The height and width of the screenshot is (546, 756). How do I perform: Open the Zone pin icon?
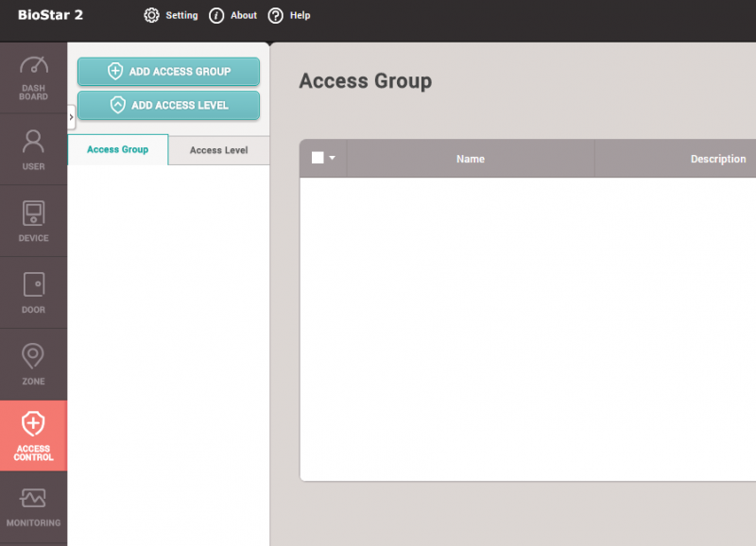pos(33,356)
